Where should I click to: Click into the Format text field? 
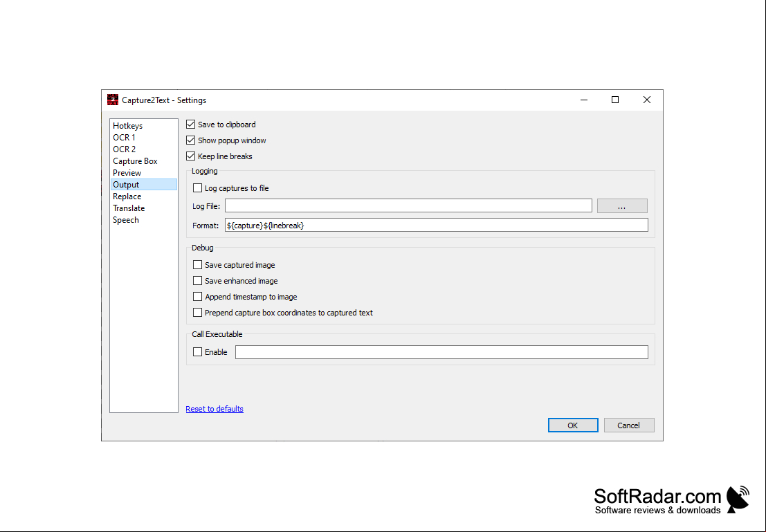(x=436, y=226)
